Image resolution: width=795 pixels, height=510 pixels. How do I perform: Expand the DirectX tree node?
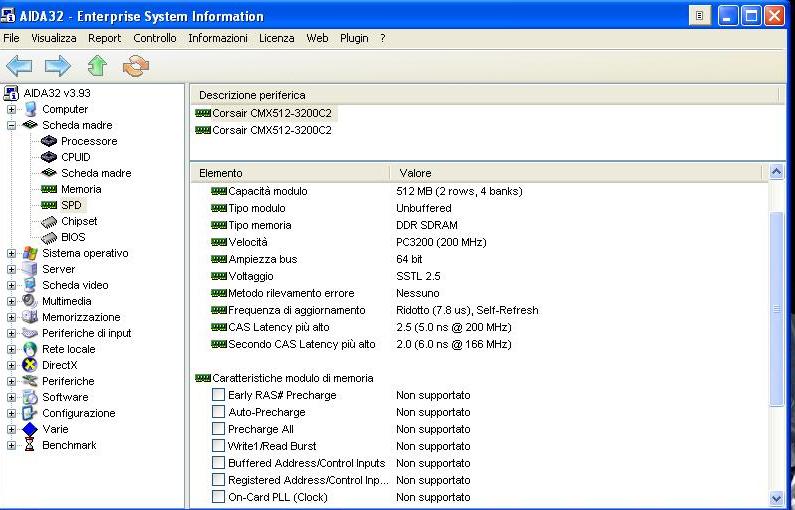(11, 365)
